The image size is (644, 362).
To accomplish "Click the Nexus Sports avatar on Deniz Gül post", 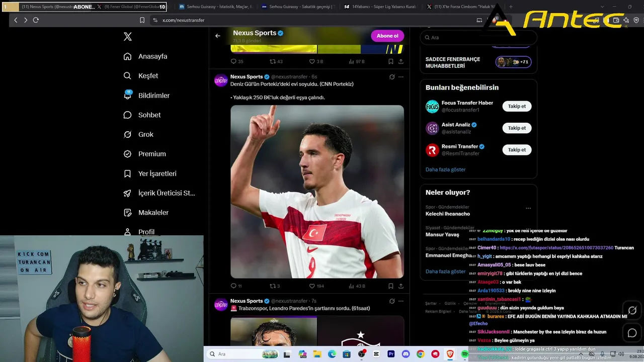I will [x=221, y=80].
